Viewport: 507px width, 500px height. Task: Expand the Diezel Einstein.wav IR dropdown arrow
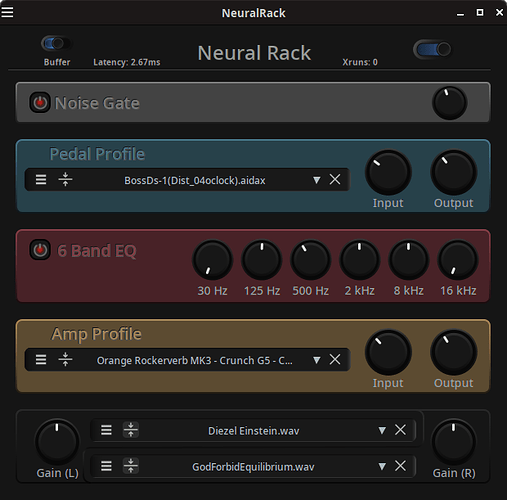tap(382, 430)
